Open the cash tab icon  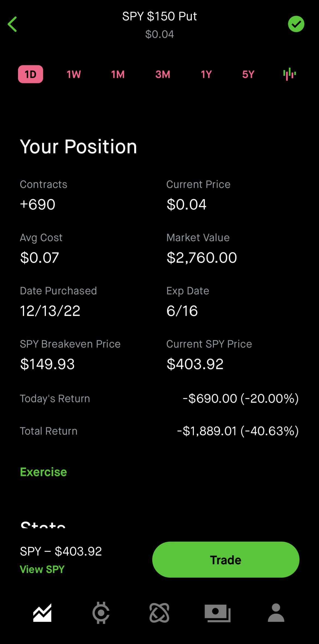click(217, 613)
